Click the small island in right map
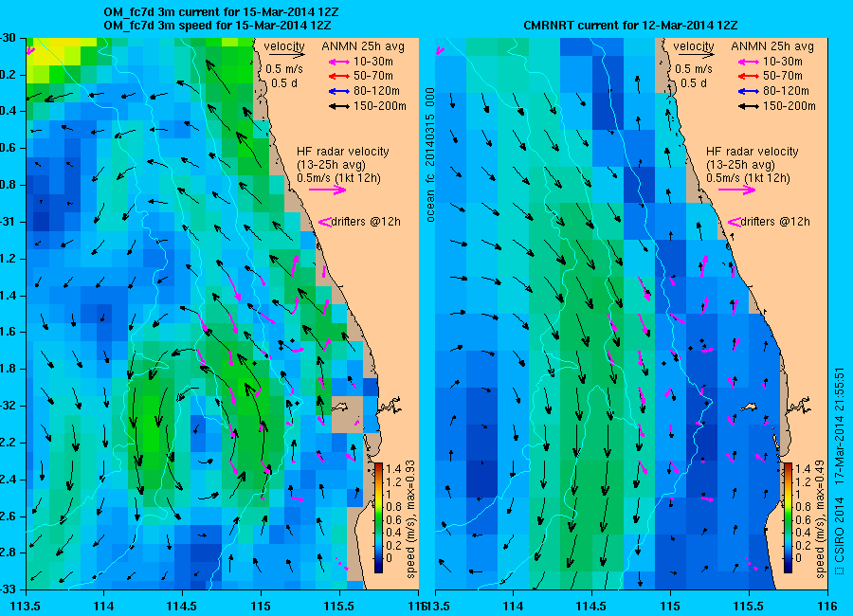This screenshot has width=853, height=616. tap(751, 406)
